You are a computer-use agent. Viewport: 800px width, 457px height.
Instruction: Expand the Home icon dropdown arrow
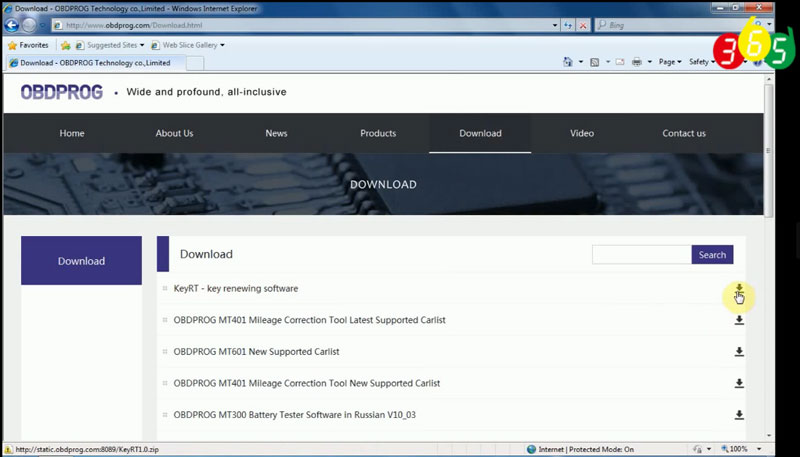click(x=581, y=62)
